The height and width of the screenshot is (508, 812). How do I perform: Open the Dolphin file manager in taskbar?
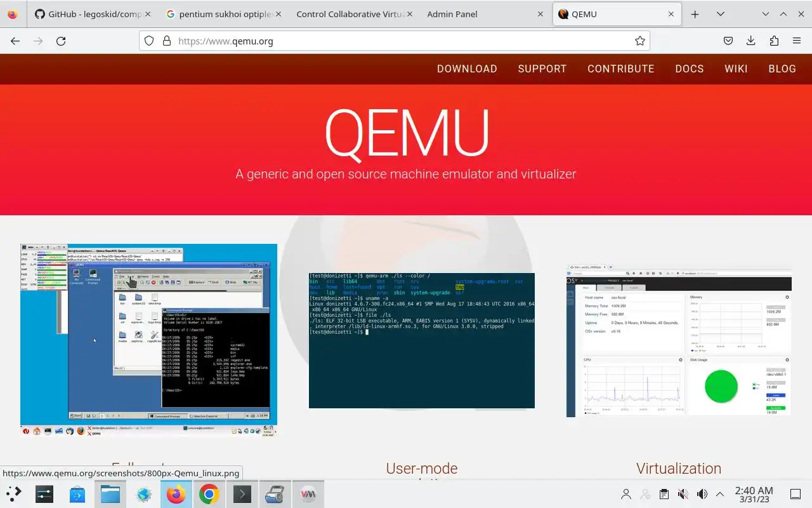point(110,494)
